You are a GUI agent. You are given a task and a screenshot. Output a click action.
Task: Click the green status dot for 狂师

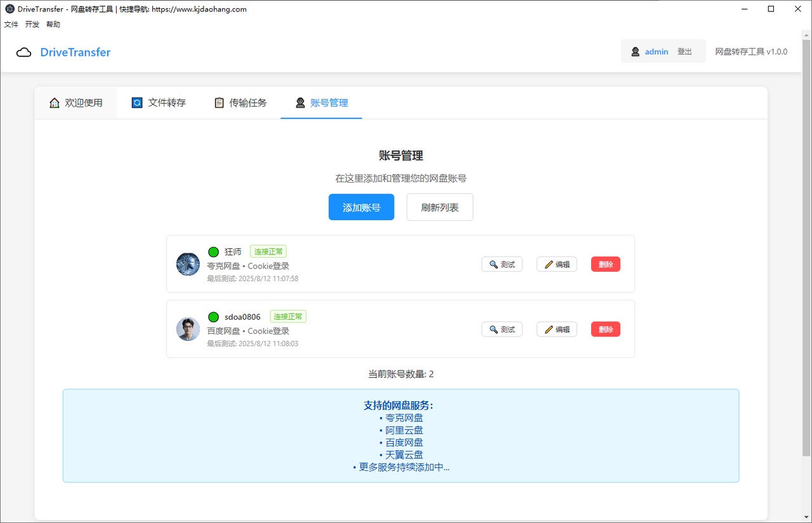tap(214, 252)
